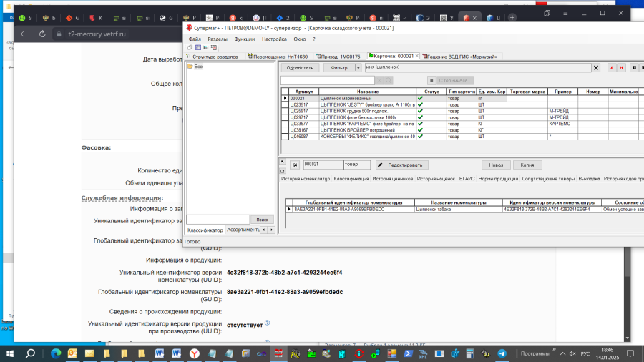The image size is (644, 362).
Task: Click the Копия button
Action: (527, 165)
